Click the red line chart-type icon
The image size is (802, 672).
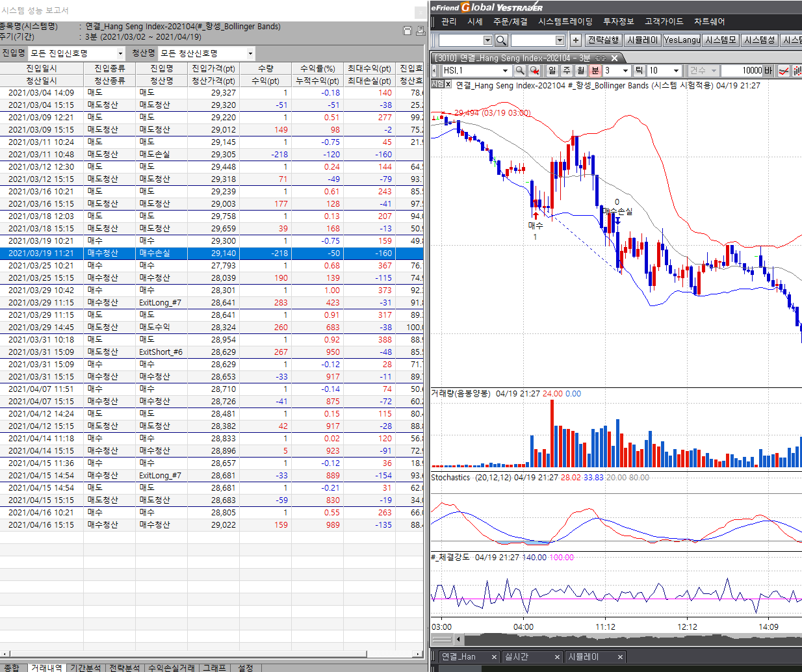tap(784, 70)
